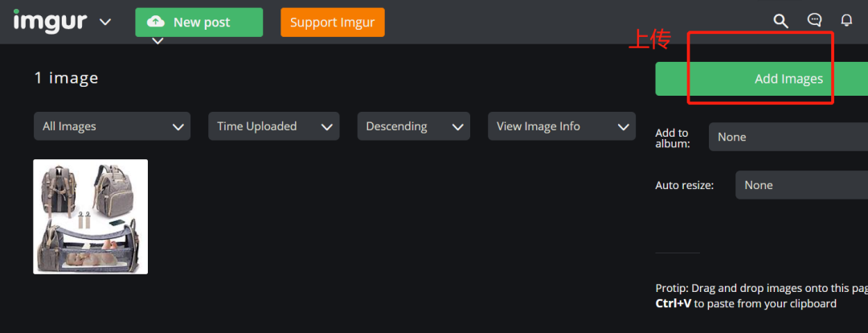Expand the chevron next to Imgur logo

105,23
